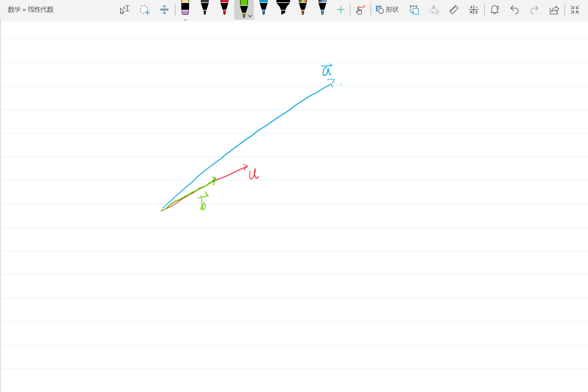
Task: Open the 形状 shapes menu
Action: pos(387,10)
